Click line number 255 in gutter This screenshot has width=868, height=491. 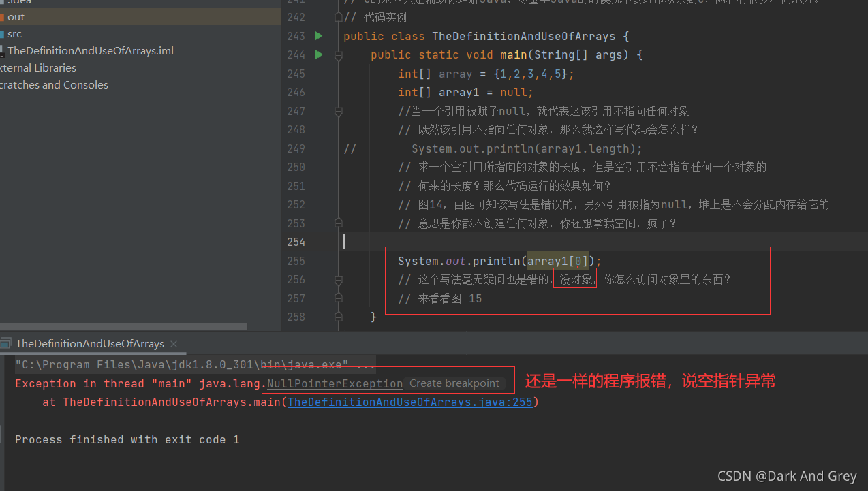(x=296, y=261)
